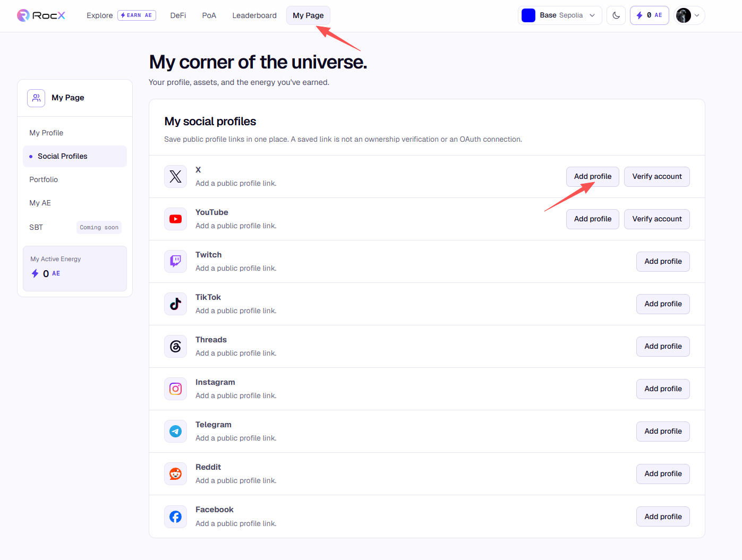Select Social Profiles in the sidebar

click(x=75, y=156)
